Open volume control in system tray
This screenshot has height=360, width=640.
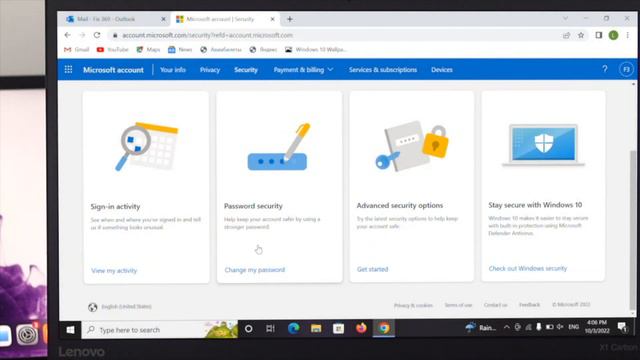[560, 327]
